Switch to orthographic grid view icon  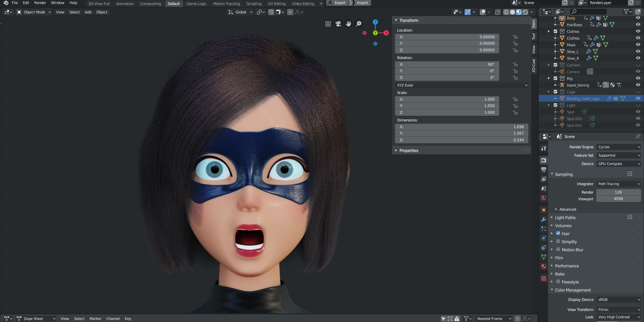pyautogui.click(x=328, y=24)
